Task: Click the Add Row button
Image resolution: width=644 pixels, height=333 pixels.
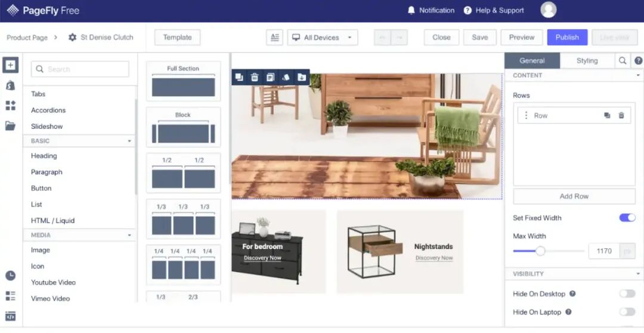Action: coord(574,196)
